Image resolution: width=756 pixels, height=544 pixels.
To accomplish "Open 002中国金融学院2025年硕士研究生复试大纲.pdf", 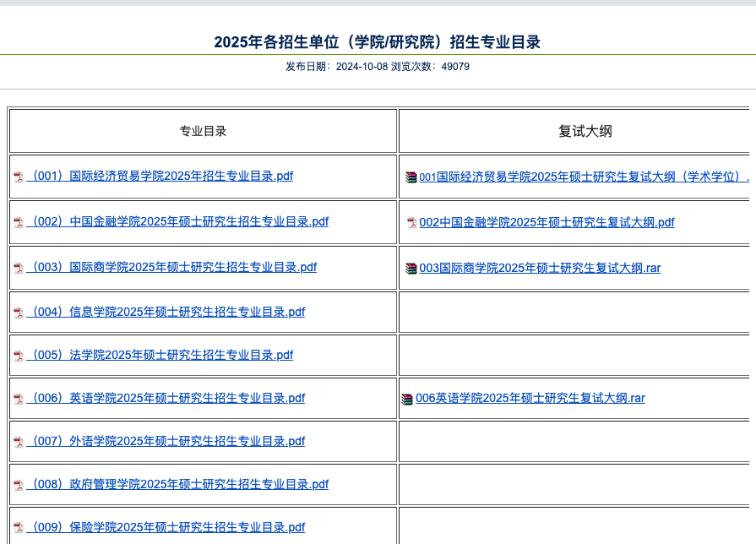I will pyautogui.click(x=547, y=222).
